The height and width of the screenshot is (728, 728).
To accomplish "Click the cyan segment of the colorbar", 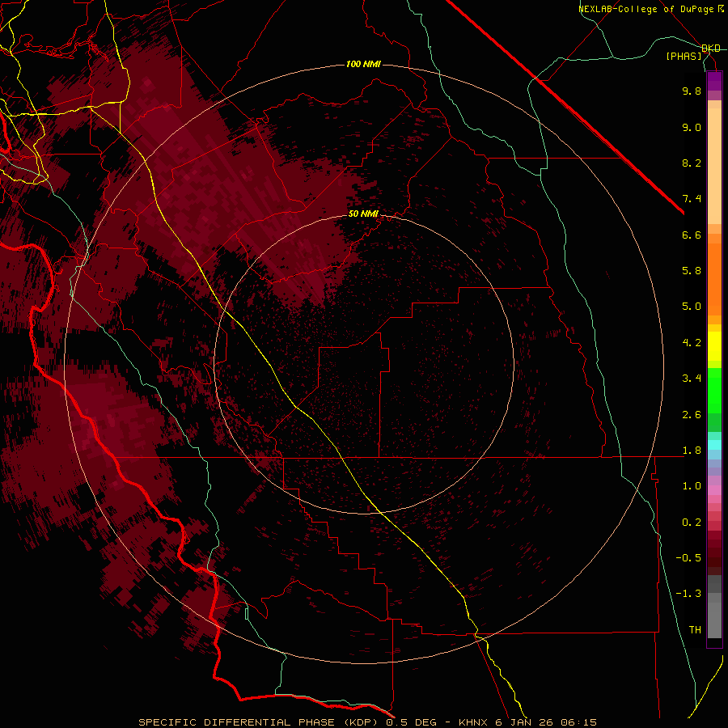I will pyautogui.click(x=714, y=445).
